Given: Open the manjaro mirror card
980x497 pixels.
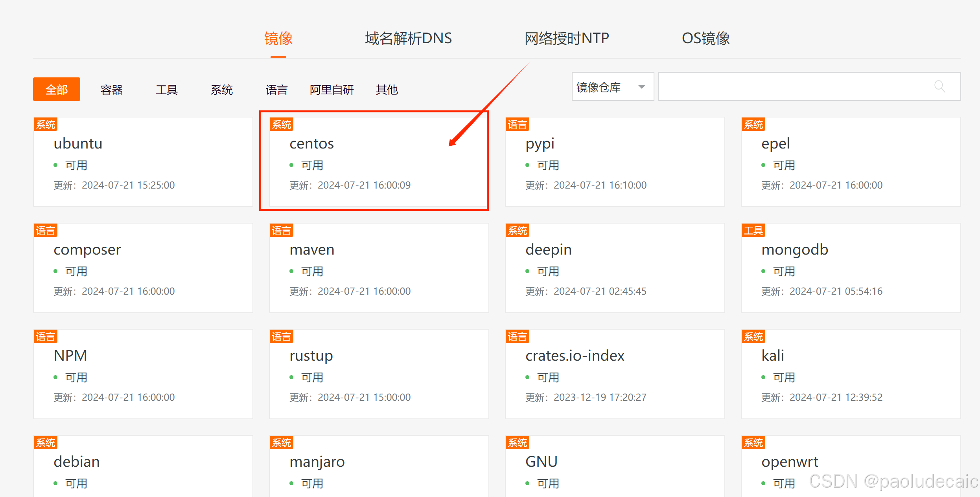Looking at the screenshot, I should pyautogui.click(x=379, y=466).
